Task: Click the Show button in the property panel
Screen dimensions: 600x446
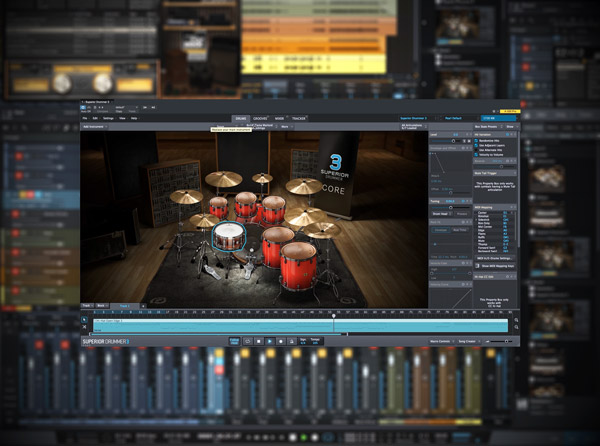Action: (x=509, y=127)
